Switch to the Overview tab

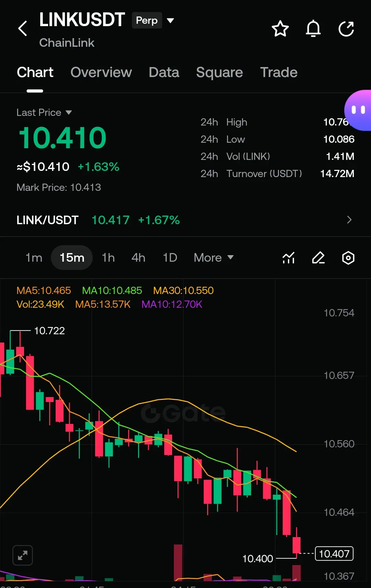(x=101, y=73)
